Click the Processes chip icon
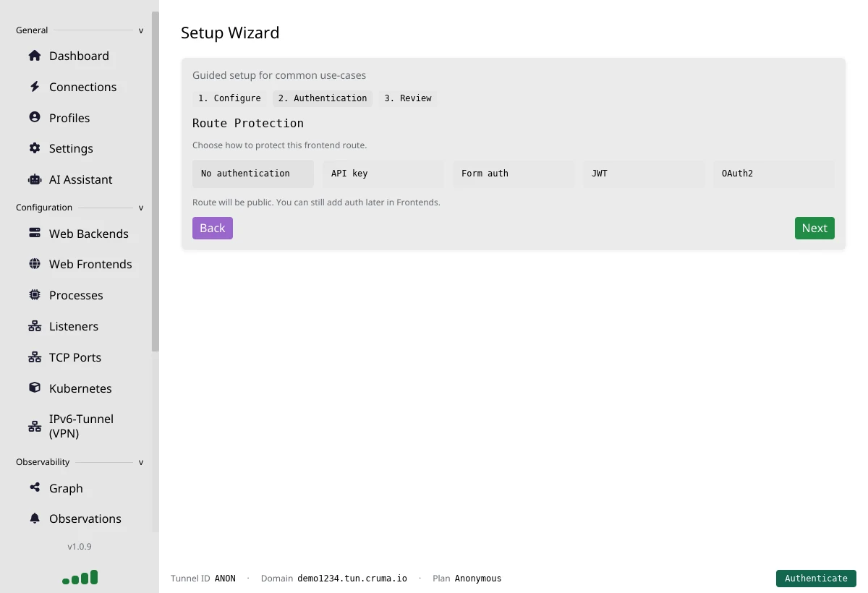868x593 pixels. pyautogui.click(x=35, y=295)
